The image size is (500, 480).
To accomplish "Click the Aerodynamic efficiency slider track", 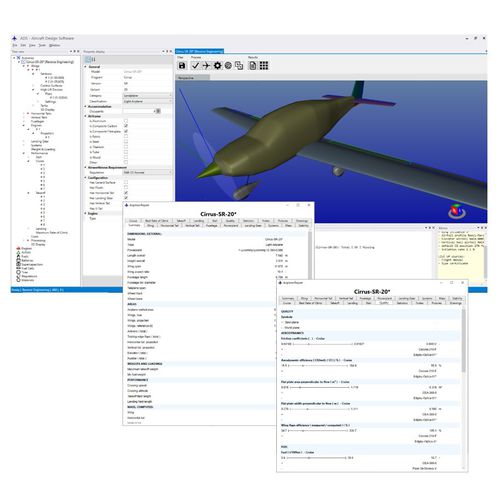I will click(x=318, y=366).
